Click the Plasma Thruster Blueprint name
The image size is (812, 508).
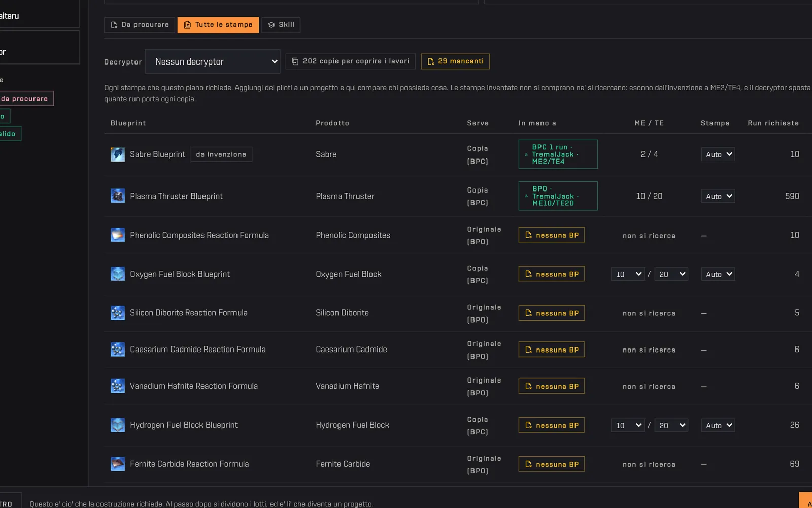176,196
